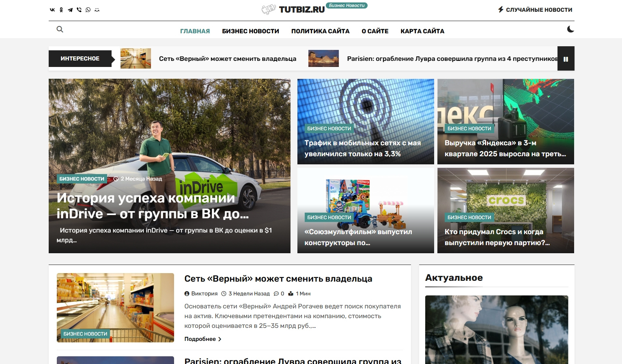The height and width of the screenshot is (364, 622).
Task: Open article «Союзмультфильм» выпустил конструкторы
Action: (358, 237)
